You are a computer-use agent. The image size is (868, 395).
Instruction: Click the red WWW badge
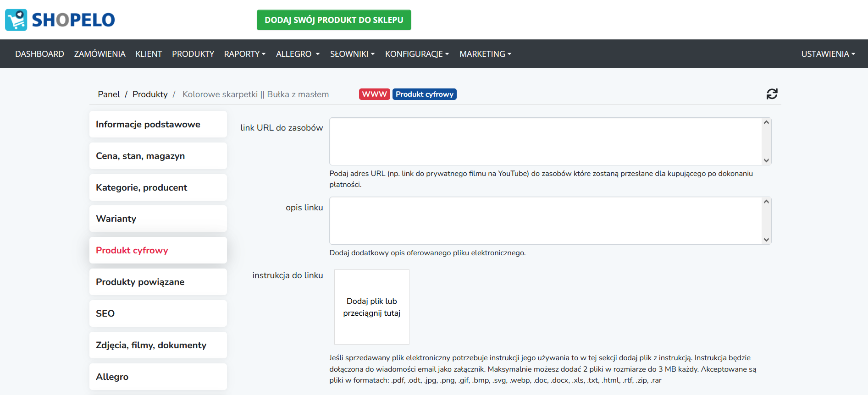374,94
